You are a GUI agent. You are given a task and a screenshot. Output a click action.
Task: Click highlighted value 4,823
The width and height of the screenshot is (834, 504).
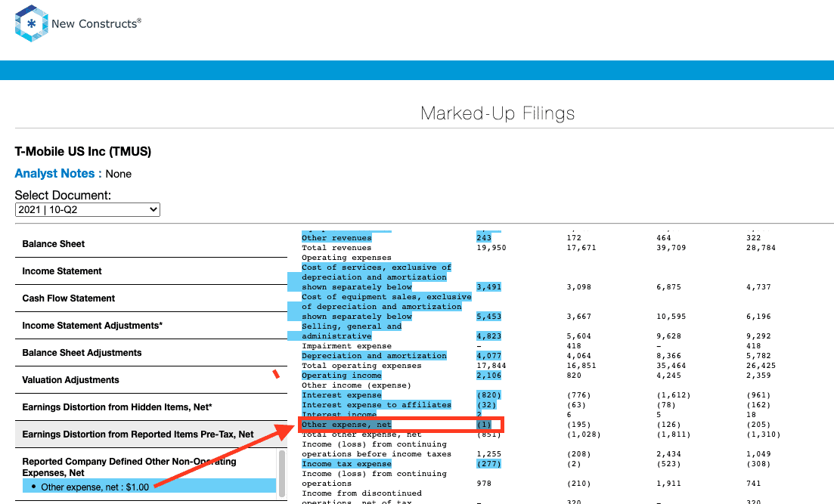[488, 336]
